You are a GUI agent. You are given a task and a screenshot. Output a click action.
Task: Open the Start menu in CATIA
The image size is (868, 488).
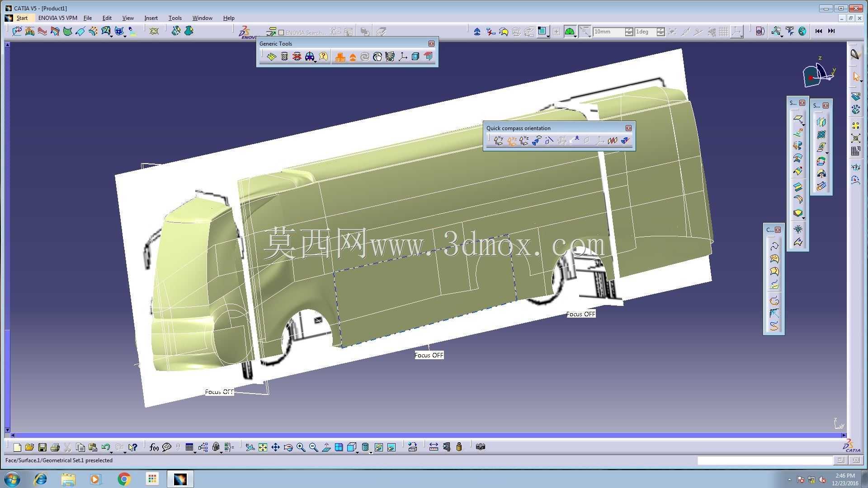pos(22,18)
